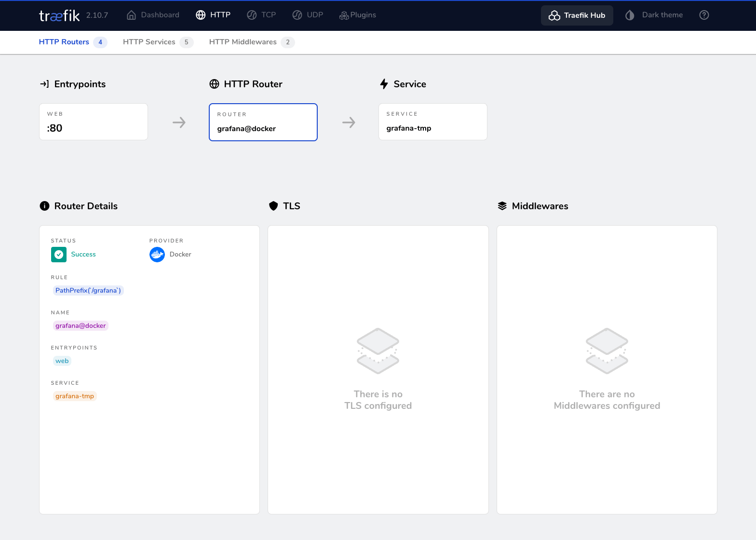Click the 'There are no Middlewares configured' text

click(607, 400)
